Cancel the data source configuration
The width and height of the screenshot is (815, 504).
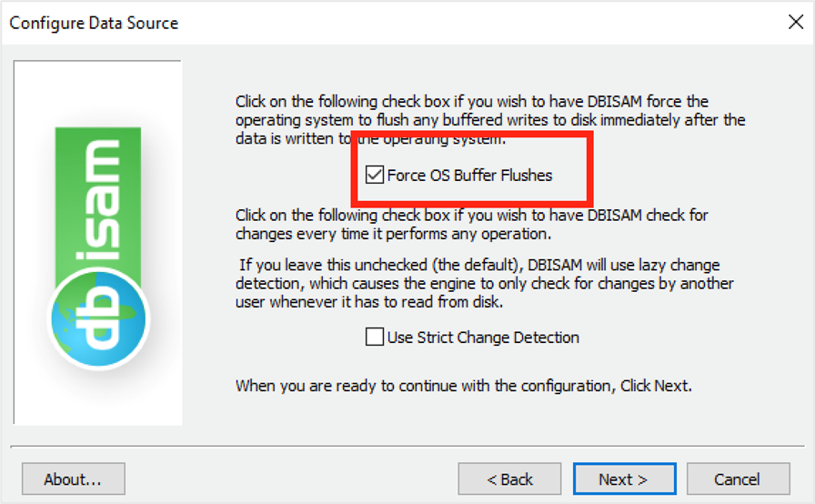[737, 479]
